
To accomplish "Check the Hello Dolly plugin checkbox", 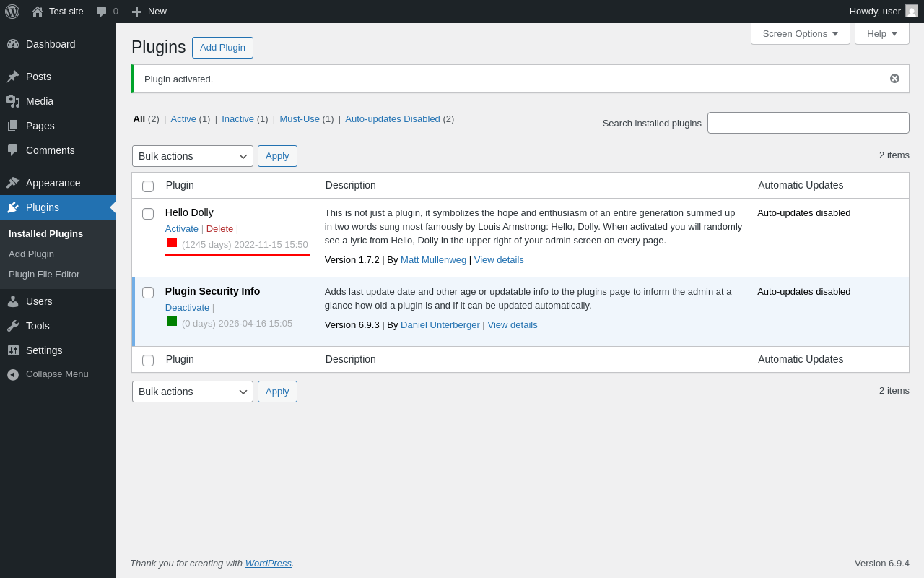I will [148, 214].
